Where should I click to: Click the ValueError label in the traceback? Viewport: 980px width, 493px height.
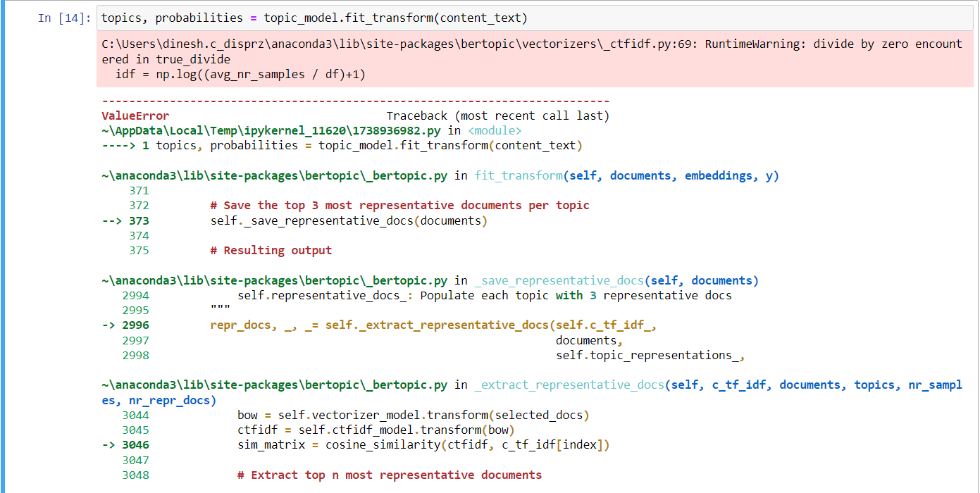136,115
